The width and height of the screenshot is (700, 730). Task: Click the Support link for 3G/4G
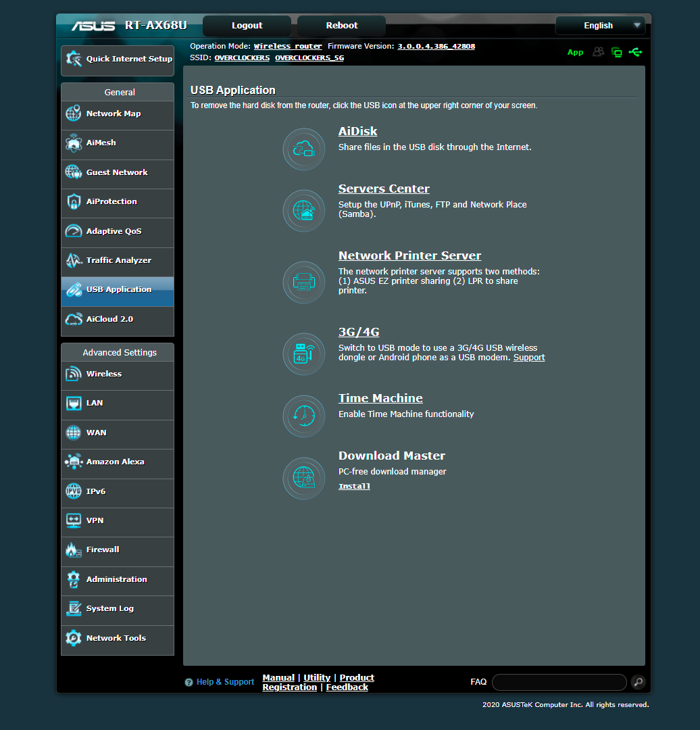pos(529,358)
